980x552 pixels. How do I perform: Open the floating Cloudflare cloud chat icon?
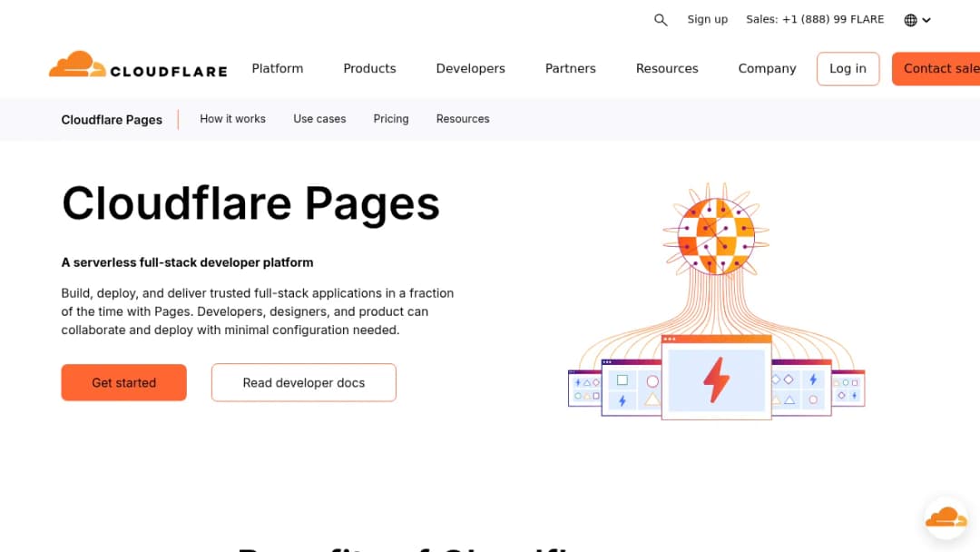[946, 517]
